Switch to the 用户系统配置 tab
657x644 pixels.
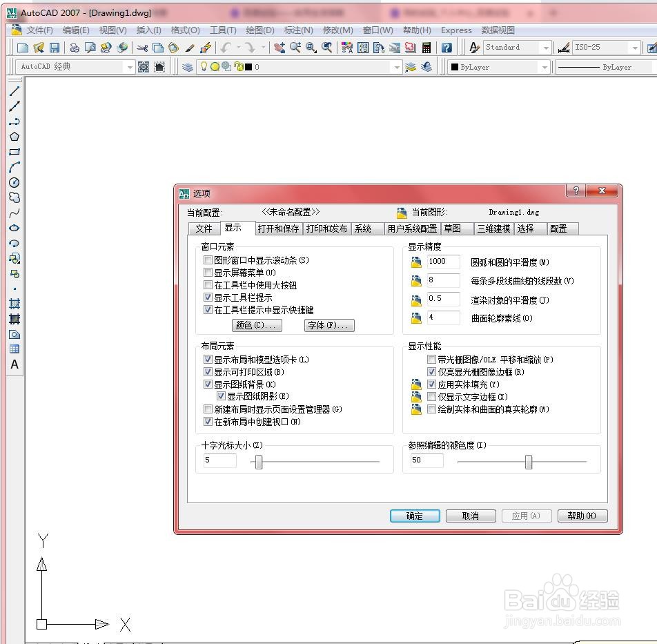coord(412,228)
